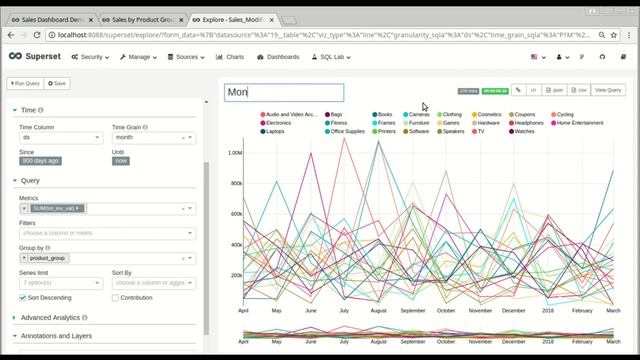
Task: Click the embed code icon
Action: pyautogui.click(x=533, y=90)
